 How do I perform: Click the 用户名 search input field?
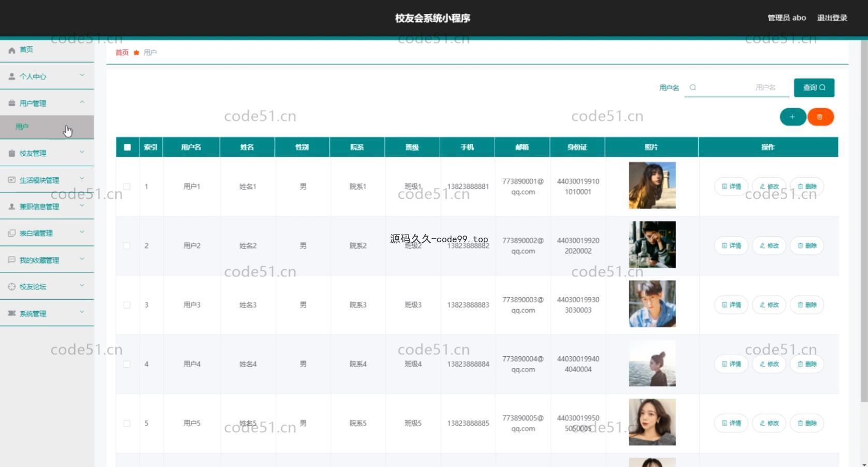point(736,87)
